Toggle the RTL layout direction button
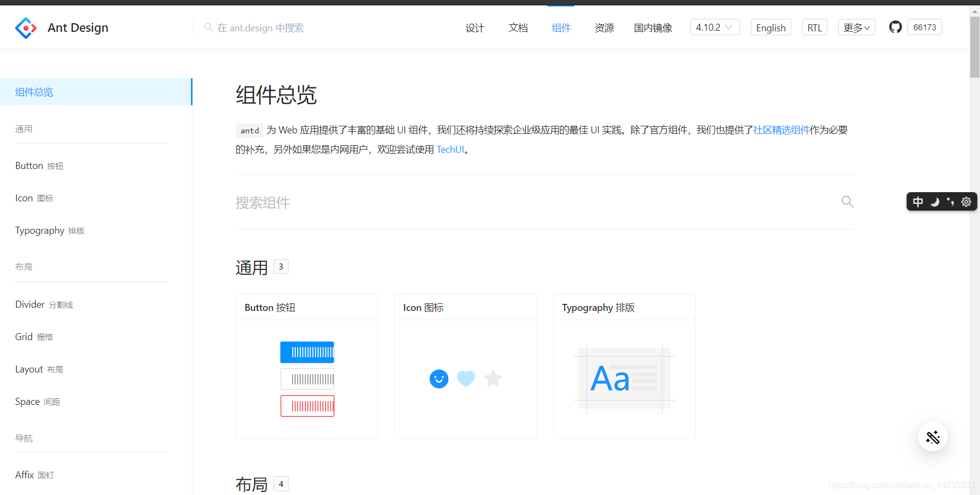The height and width of the screenshot is (495, 980). [814, 28]
